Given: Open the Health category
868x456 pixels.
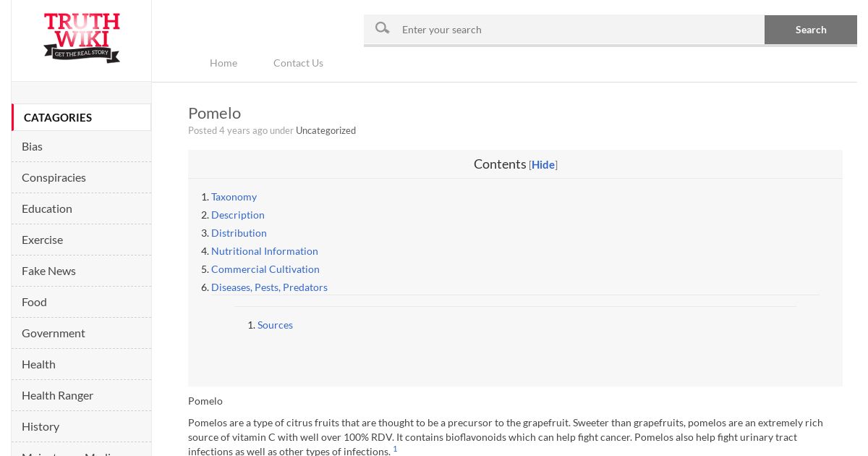Looking at the screenshot, I should click(x=81, y=364).
